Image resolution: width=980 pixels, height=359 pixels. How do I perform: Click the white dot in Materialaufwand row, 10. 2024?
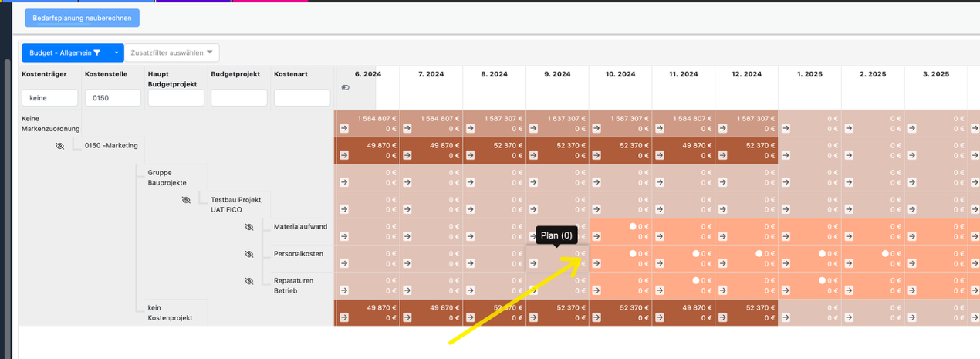point(633,226)
